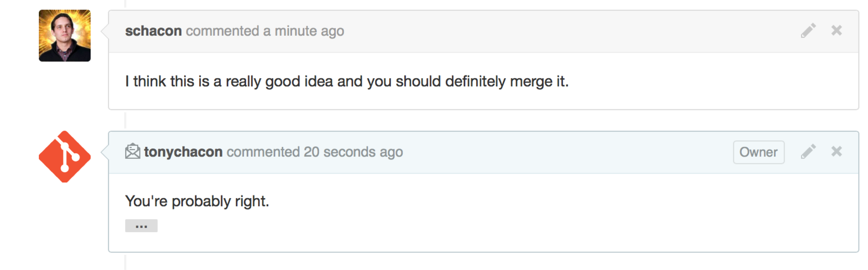
Task: Edit tonychacon's comment with the pencil icon
Action: tap(808, 152)
